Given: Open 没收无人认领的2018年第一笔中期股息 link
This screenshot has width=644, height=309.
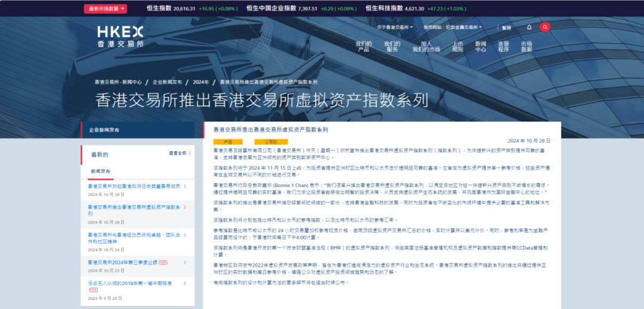Looking at the screenshot, I should tap(130, 283).
